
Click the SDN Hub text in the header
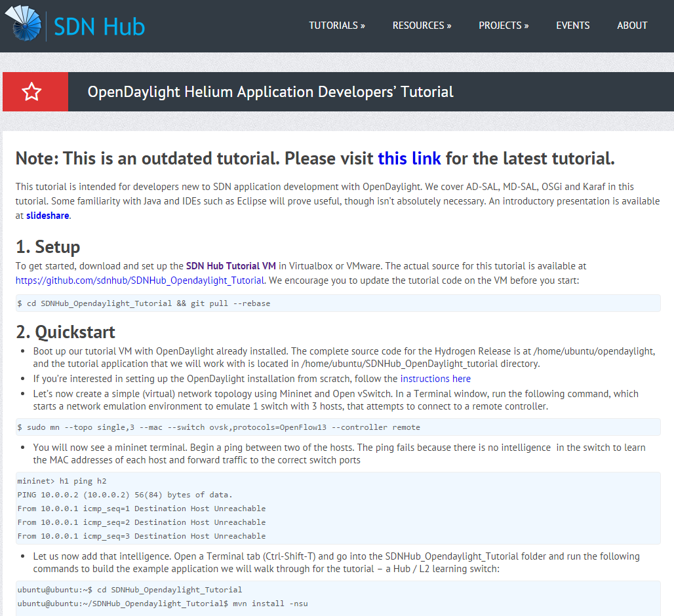pyautogui.click(x=98, y=26)
